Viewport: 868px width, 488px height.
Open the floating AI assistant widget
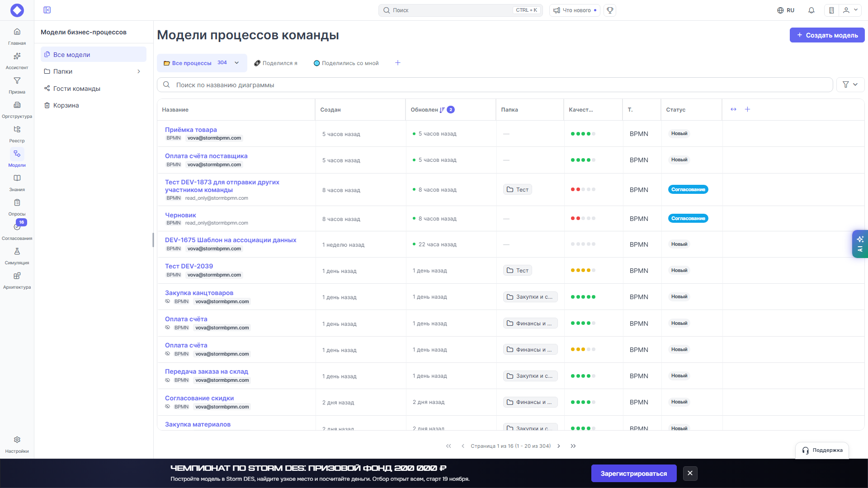pos(860,244)
